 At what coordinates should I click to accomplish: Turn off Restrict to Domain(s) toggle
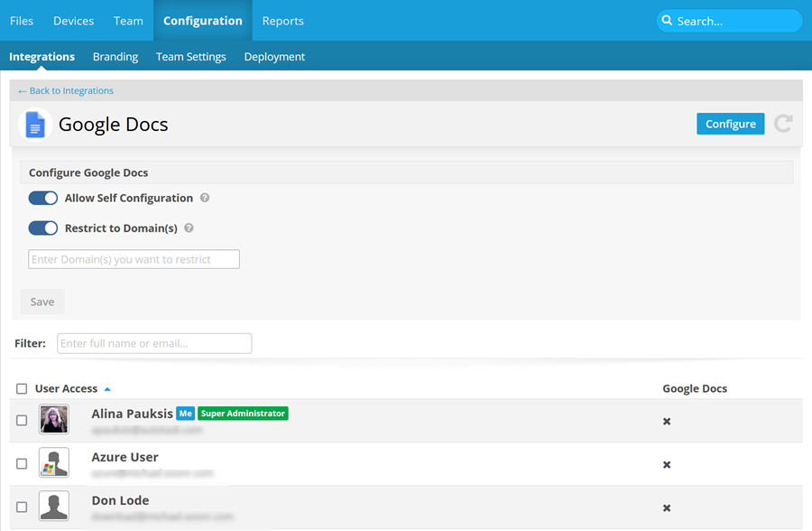(x=43, y=228)
